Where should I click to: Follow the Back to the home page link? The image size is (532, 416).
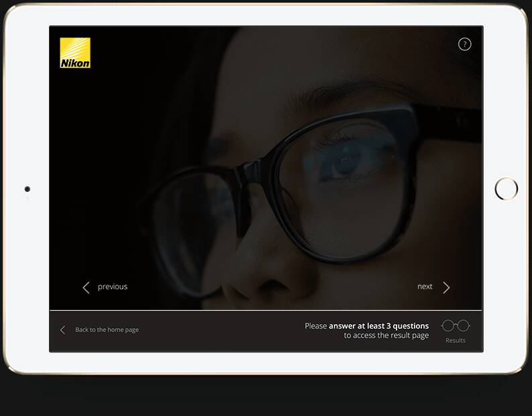tap(107, 330)
